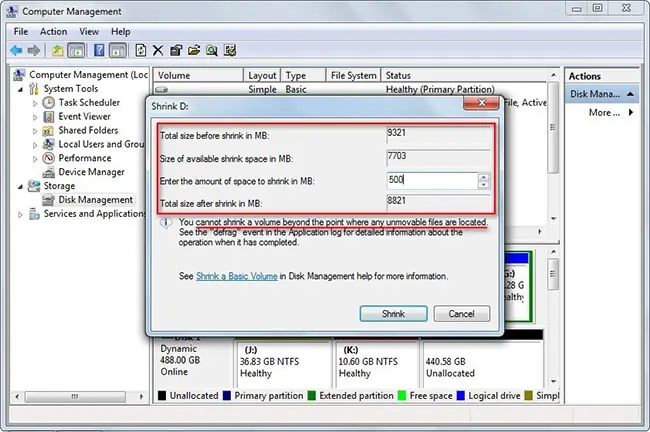The height and width of the screenshot is (432, 650).
Task: Click the Properties toolbar icon
Action: pos(176,51)
